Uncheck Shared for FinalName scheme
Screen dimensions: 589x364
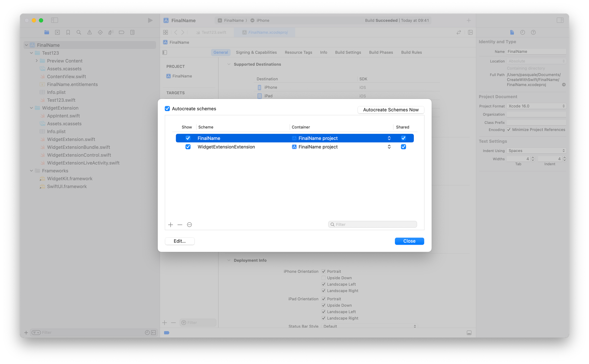[x=403, y=138]
